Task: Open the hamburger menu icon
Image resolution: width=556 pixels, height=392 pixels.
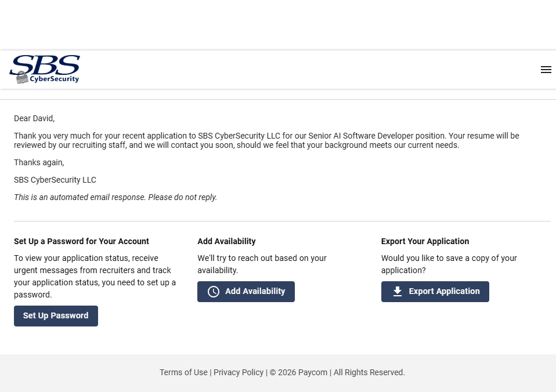Action: [546, 70]
